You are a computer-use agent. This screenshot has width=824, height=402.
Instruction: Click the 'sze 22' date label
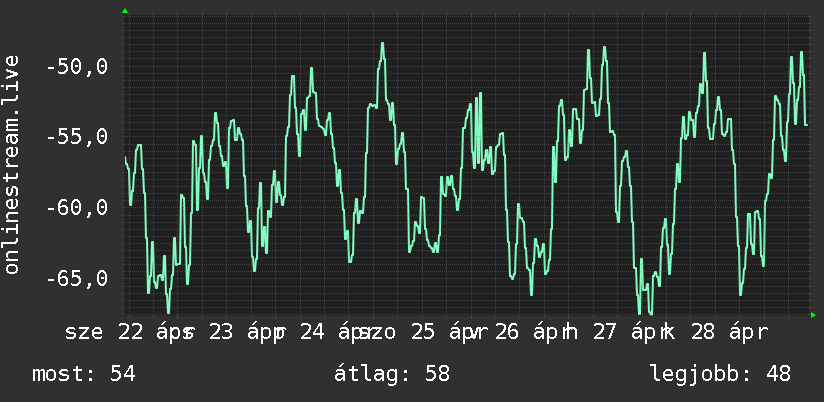(104, 333)
